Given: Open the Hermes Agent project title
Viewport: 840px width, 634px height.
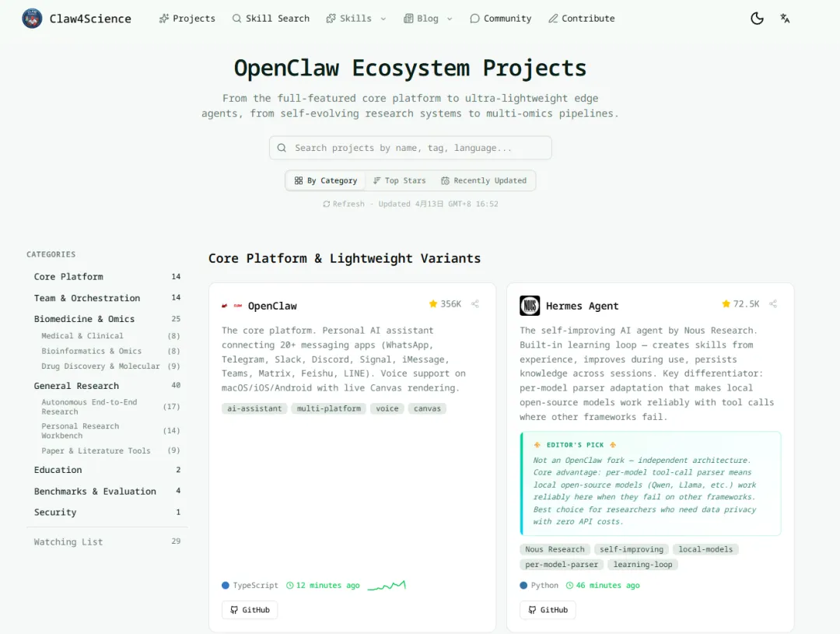Looking at the screenshot, I should (583, 306).
